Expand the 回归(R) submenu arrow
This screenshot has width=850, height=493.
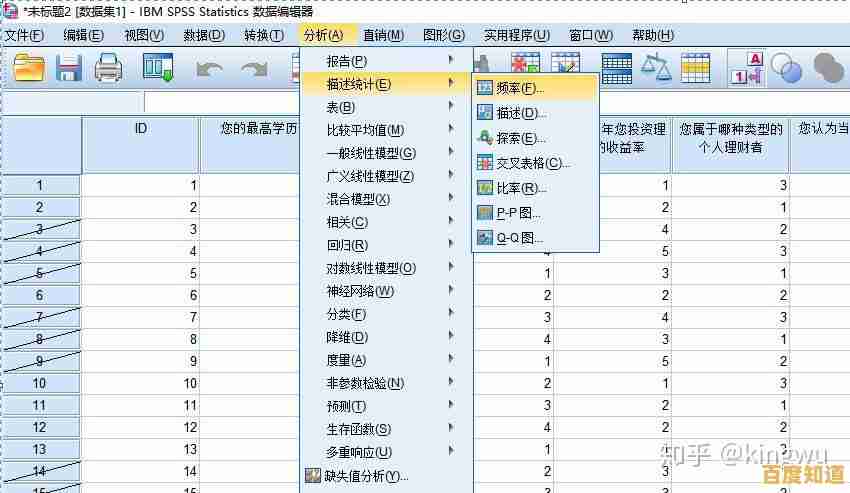[x=451, y=245]
